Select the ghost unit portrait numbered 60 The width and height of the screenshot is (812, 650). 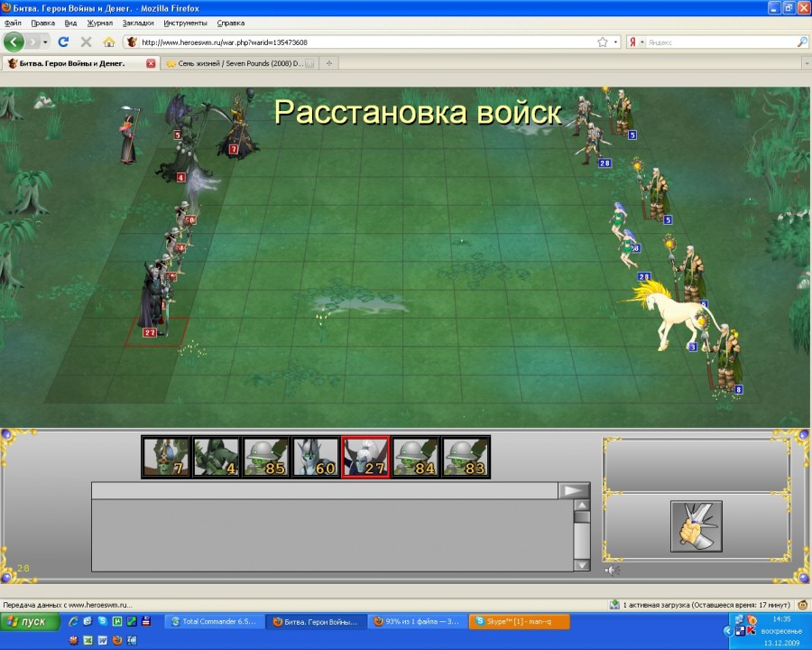pyautogui.click(x=316, y=457)
